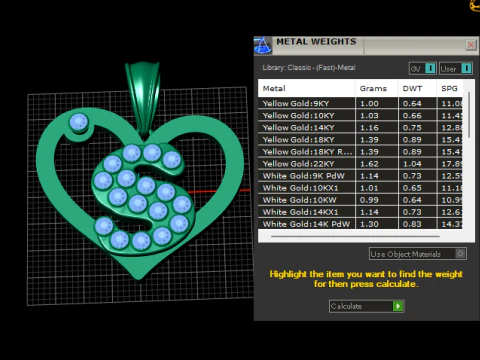Select the White Gold:14KX1 row
Screen dimensions: 480x360
tap(360, 212)
